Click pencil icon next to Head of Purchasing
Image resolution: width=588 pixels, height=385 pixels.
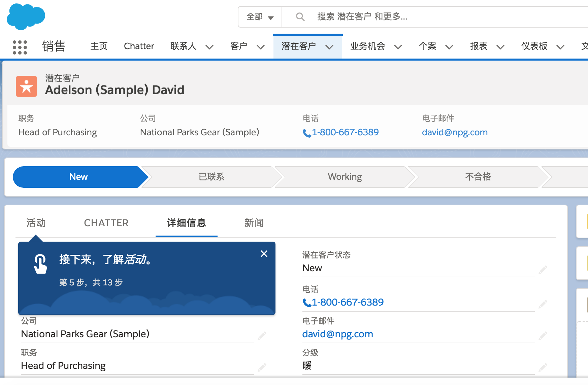[262, 367]
